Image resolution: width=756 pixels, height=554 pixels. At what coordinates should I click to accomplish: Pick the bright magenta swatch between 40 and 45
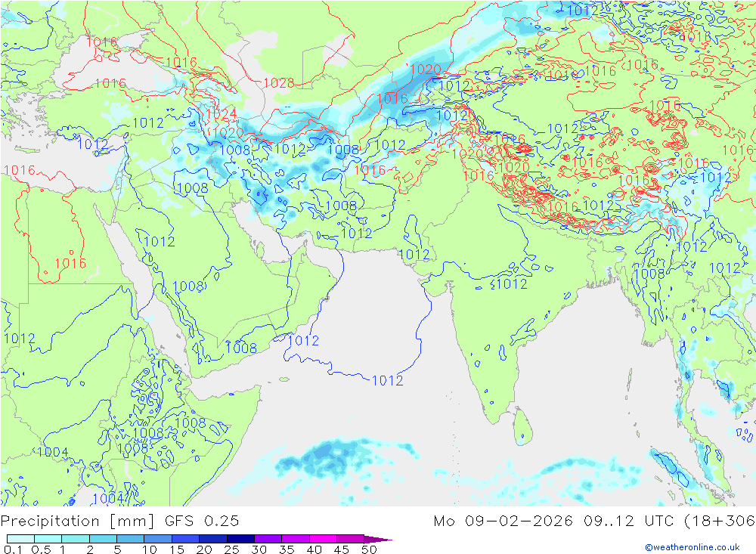click(323, 539)
